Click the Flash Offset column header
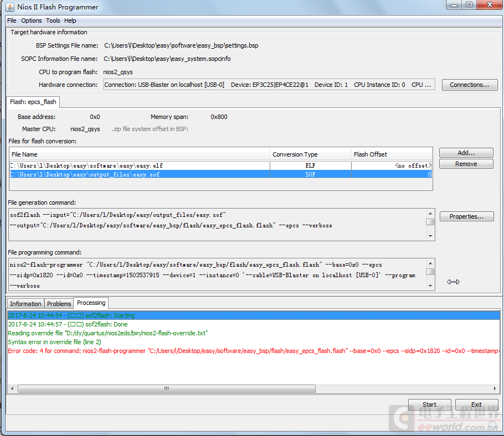 (392, 154)
